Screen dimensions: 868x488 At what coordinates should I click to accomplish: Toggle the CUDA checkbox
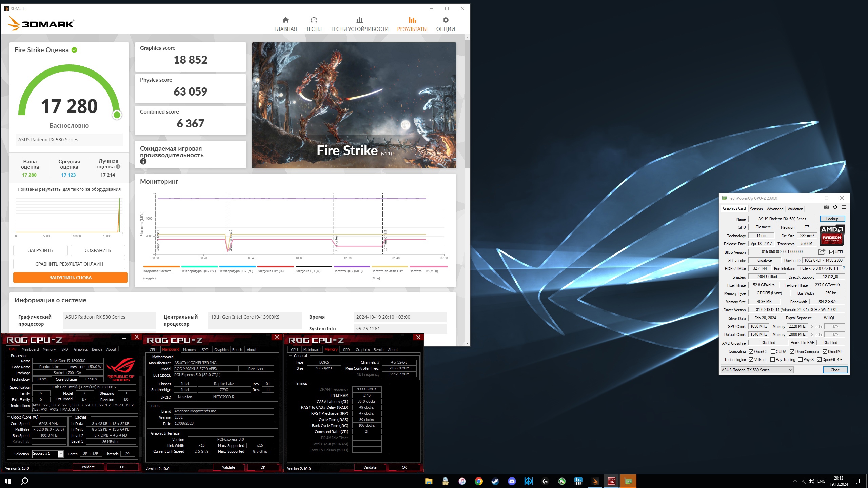[x=773, y=352]
